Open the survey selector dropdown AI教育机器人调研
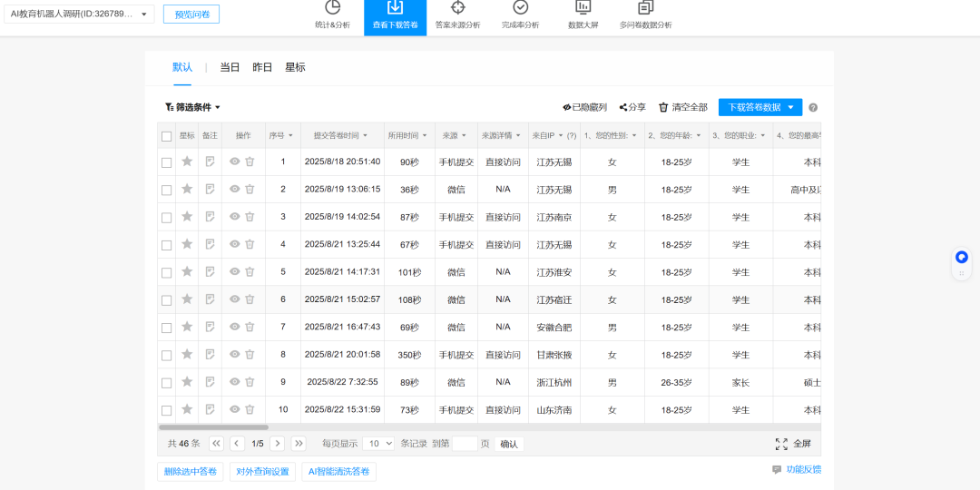 (x=79, y=14)
